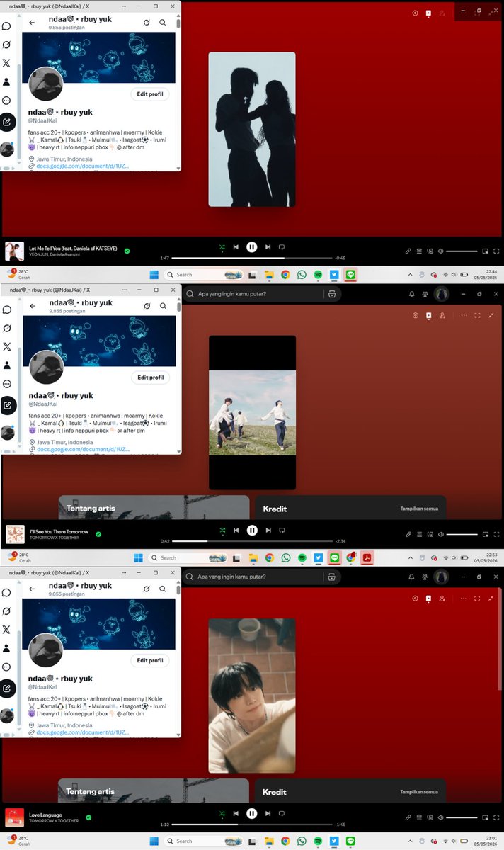This screenshot has width=504, height=850.
Task: Skip to next track after Let Me Tell You
Action: [x=268, y=247]
